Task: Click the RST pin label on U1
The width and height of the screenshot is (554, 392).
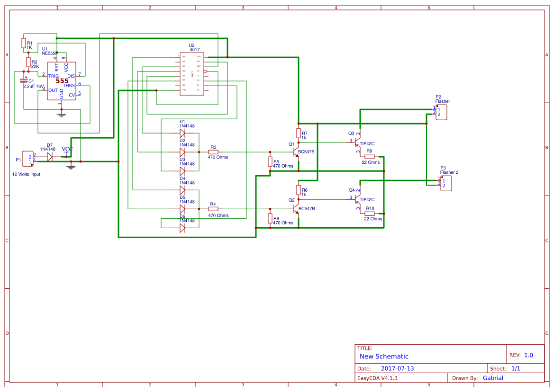Action: tap(57, 67)
